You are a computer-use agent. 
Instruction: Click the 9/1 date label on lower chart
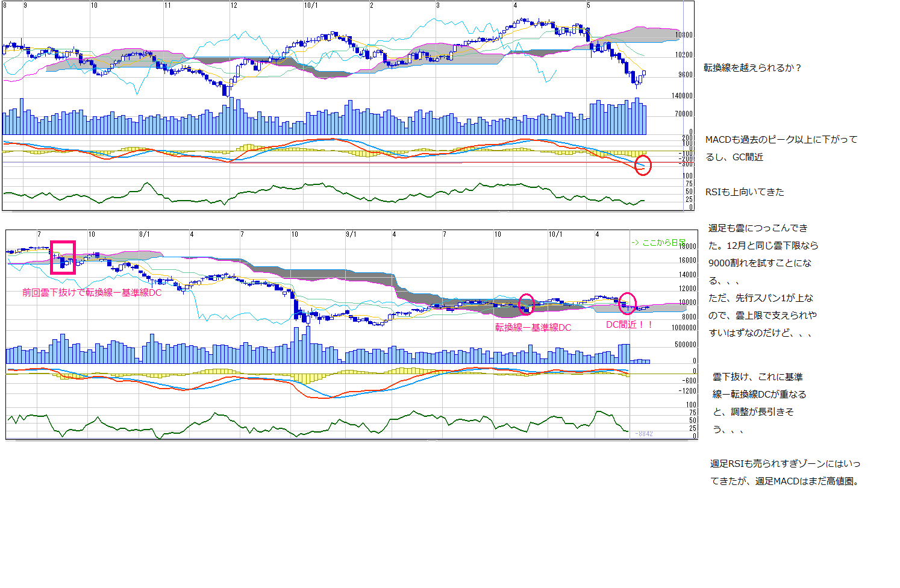351,234
